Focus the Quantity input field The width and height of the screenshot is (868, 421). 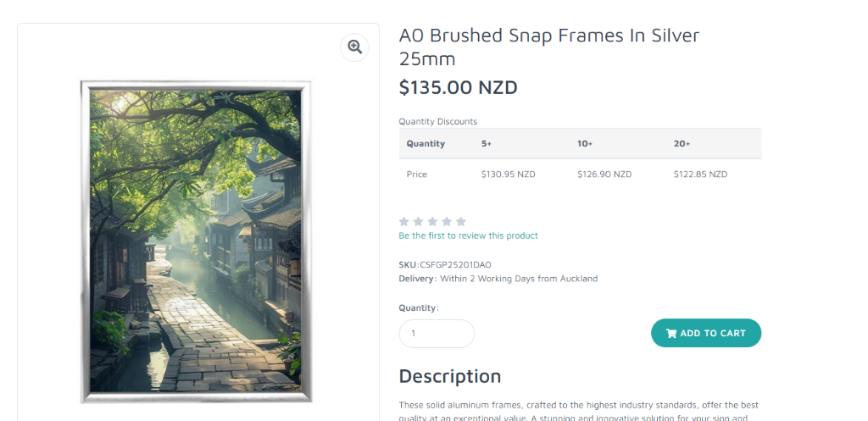(437, 334)
